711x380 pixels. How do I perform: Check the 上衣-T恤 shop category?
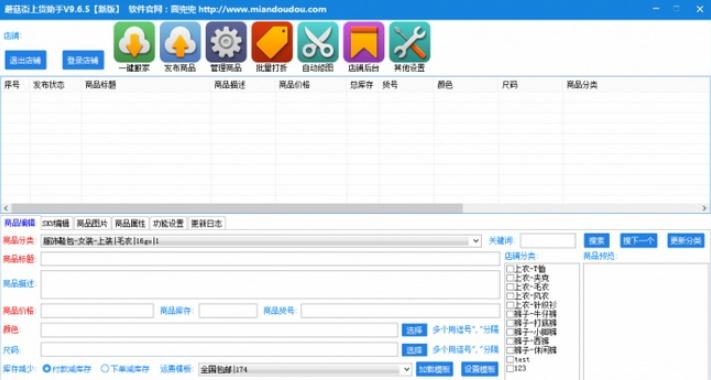(510, 269)
